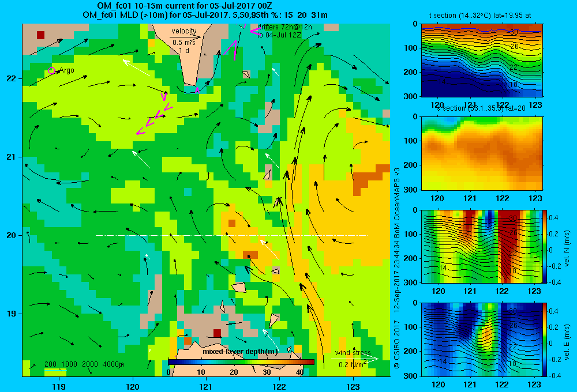Click the magenta Argo float circle marker
The width and height of the screenshot is (577, 392).
(x=51, y=70)
